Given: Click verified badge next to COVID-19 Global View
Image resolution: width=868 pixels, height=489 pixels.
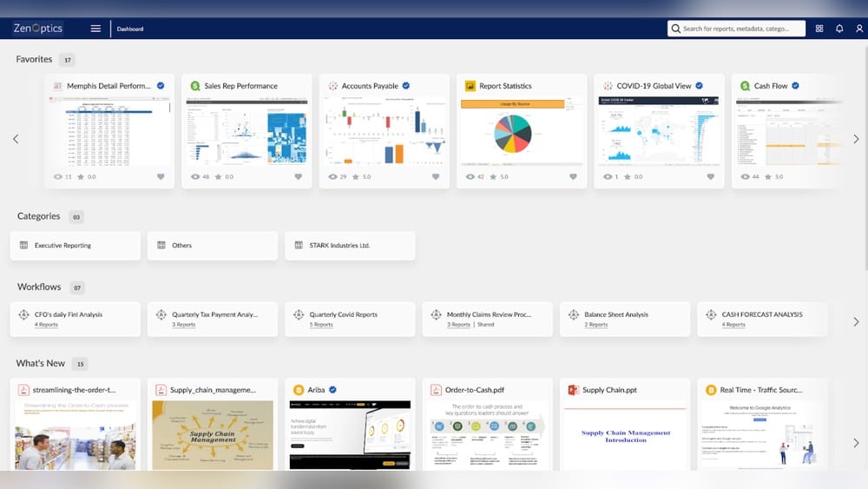Looking at the screenshot, I should tap(699, 86).
